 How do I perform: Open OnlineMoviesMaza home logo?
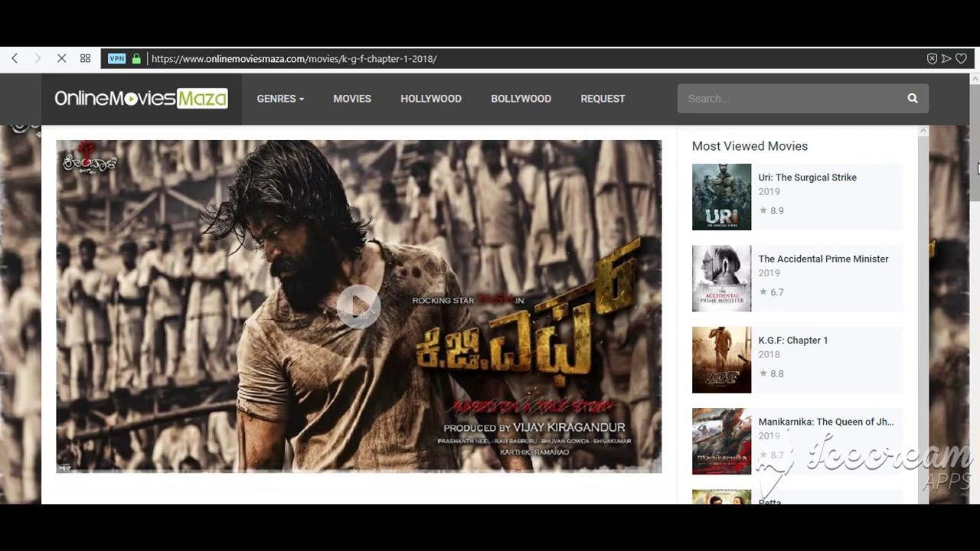(x=141, y=98)
